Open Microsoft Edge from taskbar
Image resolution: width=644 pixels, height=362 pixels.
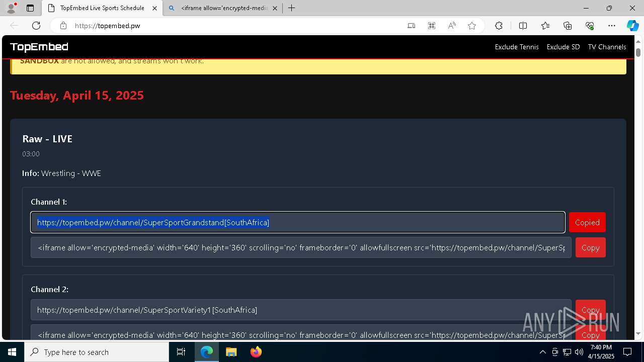207,352
